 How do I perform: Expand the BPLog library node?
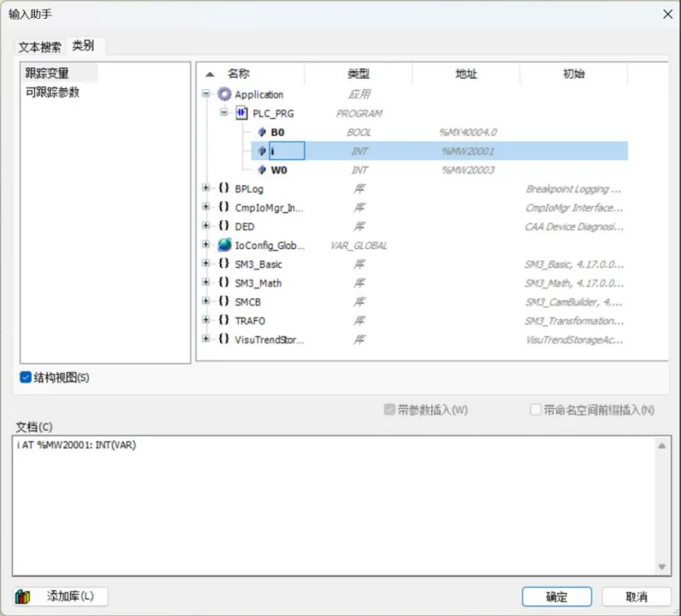206,187
